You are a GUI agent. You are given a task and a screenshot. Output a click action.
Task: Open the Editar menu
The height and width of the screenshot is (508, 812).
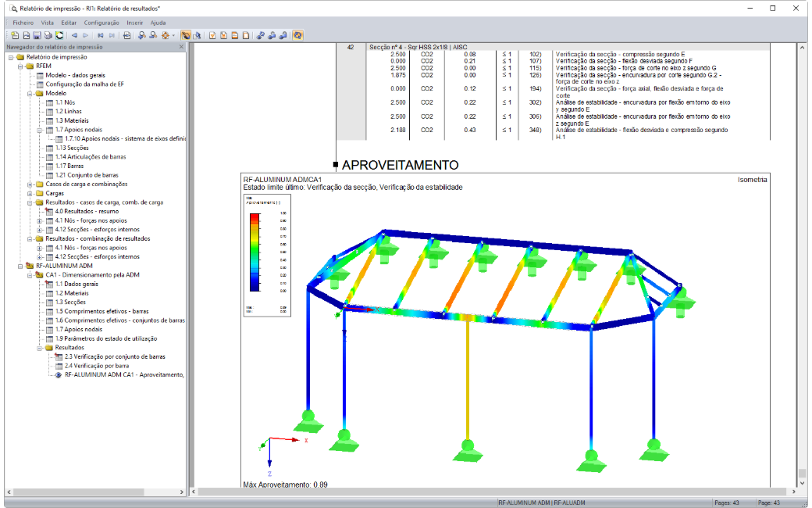[69, 23]
